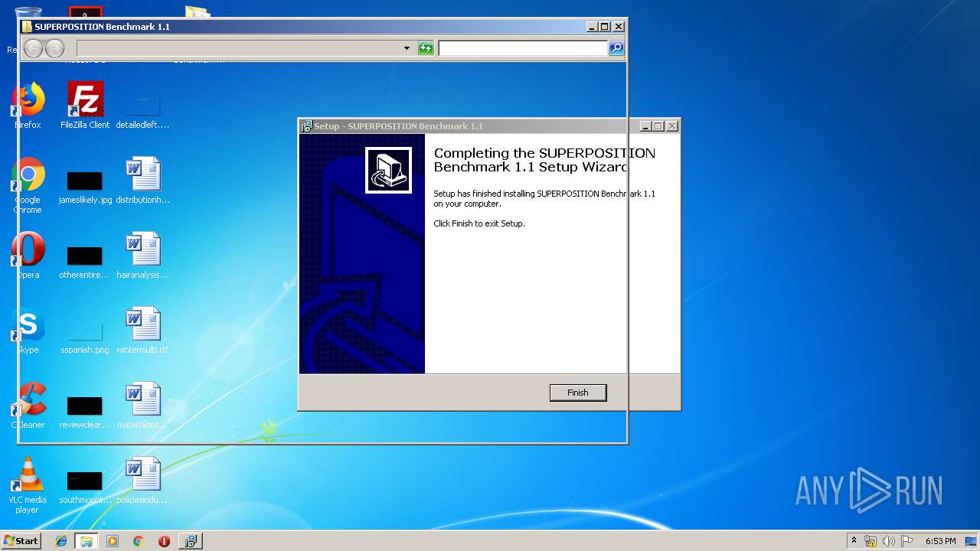Open the address bar dropdown arrow
Screen dimensions: 980x551
click(407, 49)
